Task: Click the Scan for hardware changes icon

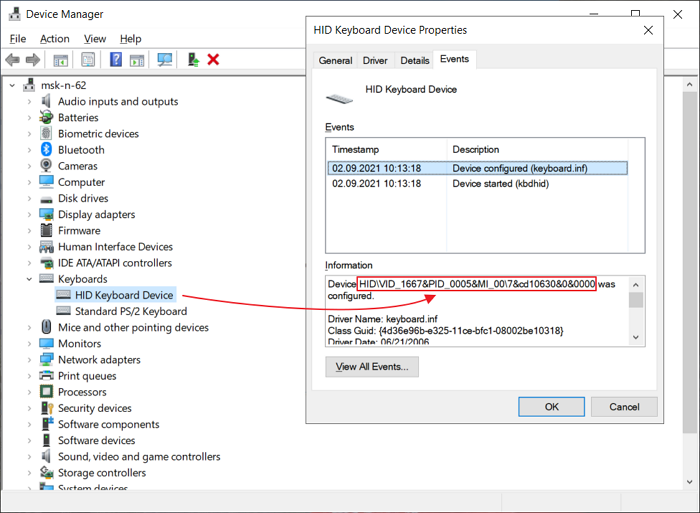Action: 165,60
